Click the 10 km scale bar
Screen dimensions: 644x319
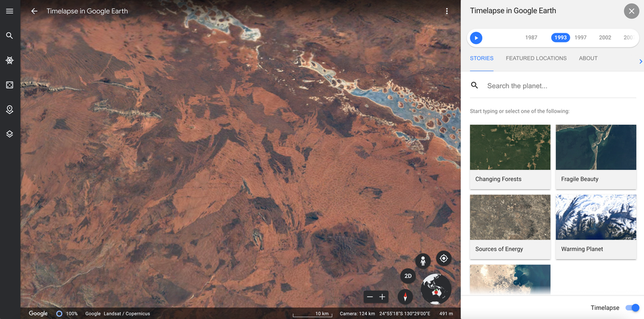click(312, 314)
